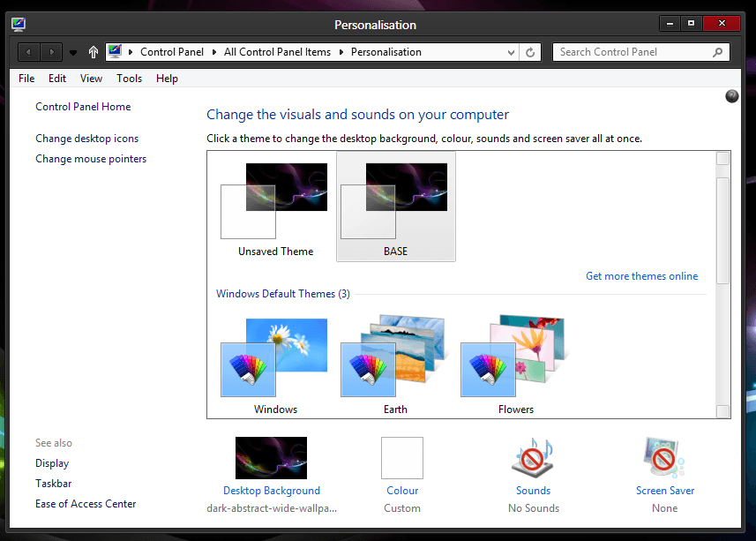Click the Desktop Background wallpaper icon
This screenshot has width=756, height=541.
point(271,458)
